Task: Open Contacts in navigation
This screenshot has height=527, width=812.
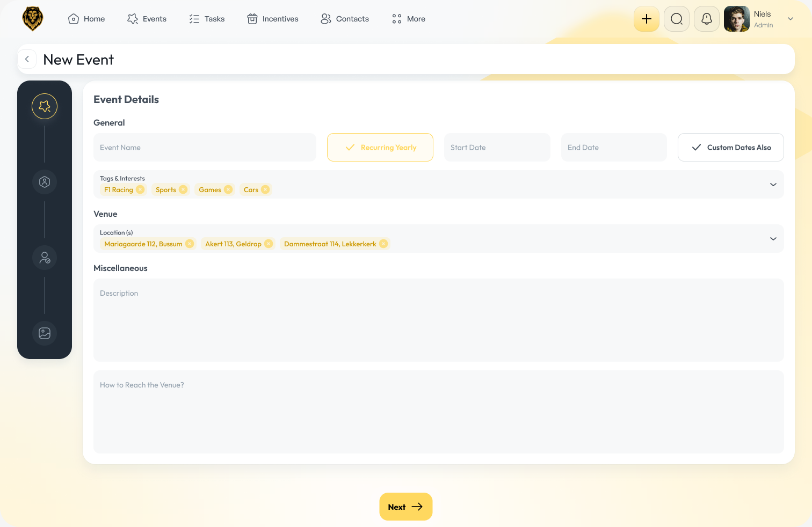Action: tap(345, 19)
